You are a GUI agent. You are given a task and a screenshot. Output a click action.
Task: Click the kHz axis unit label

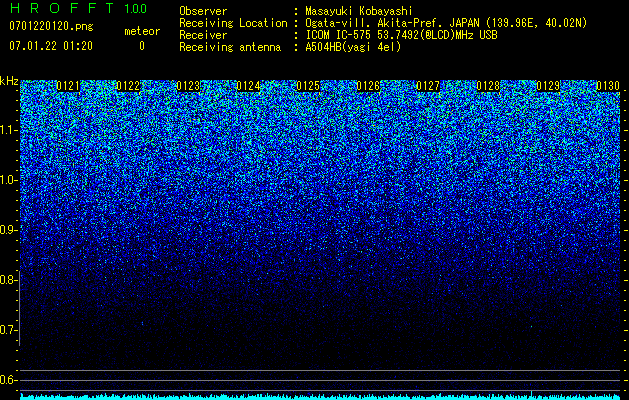pos(9,81)
